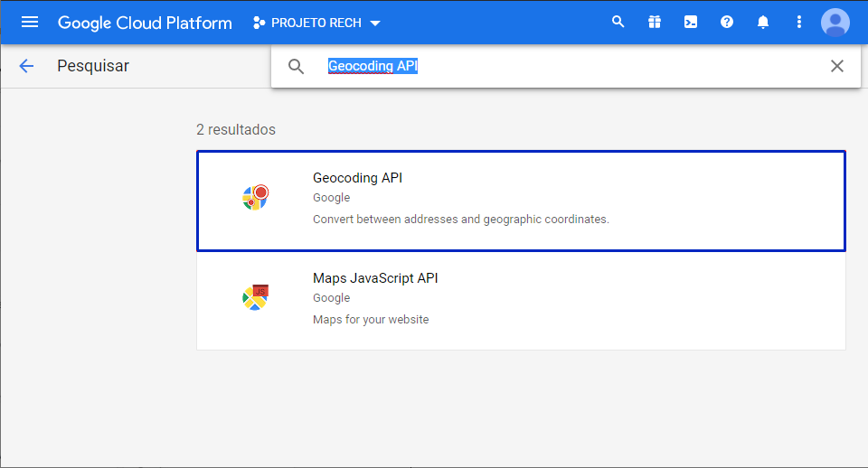Go back with the left arrow
This screenshot has height=468, width=868.
pyautogui.click(x=26, y=66)
